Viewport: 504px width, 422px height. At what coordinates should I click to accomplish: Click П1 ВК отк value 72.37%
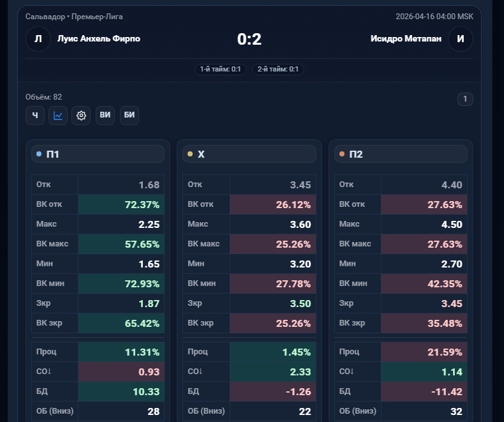point(142,204)
